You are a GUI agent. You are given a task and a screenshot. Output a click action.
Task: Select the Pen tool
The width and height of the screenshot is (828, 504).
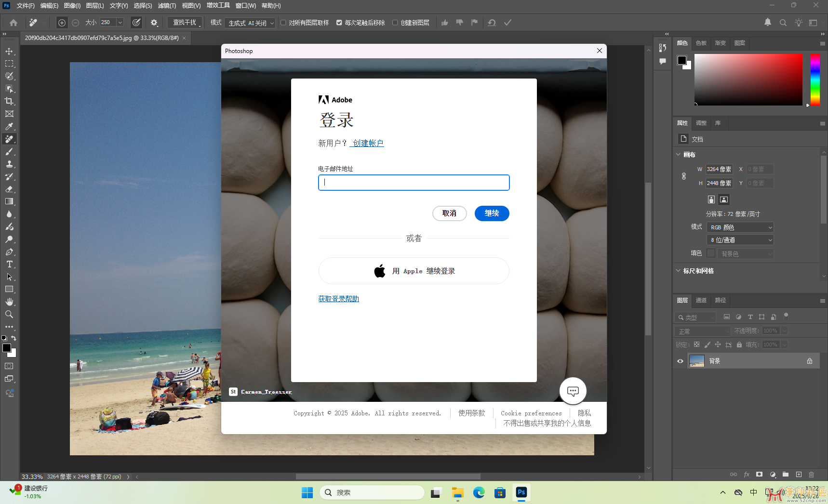(9, 252)
